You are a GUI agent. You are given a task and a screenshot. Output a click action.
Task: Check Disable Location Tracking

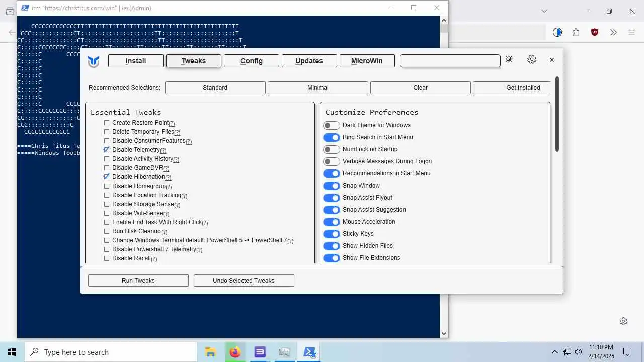(107, 195)
